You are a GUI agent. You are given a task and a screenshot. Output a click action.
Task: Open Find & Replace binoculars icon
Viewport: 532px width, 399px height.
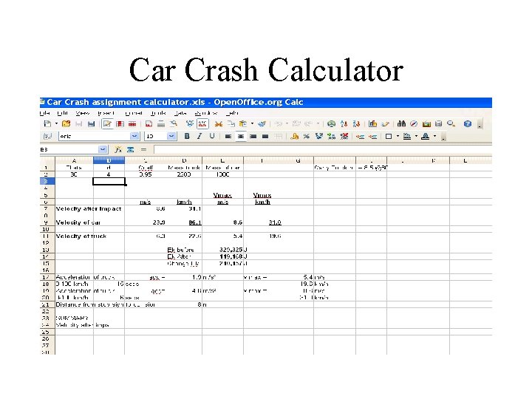[401, 124]
